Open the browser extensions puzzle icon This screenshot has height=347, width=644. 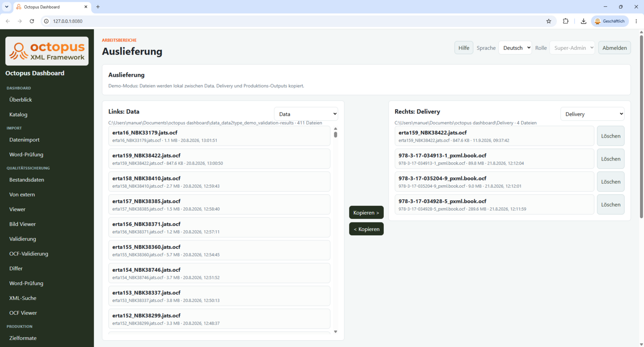click(x=565, y=21)
